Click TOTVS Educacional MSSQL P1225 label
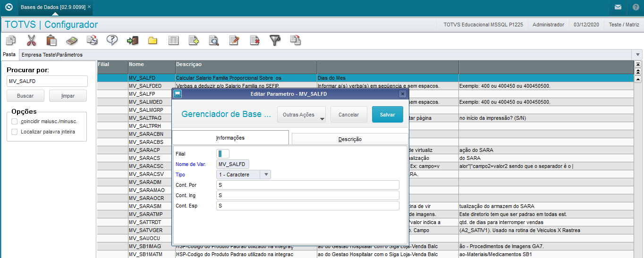The height and width of the screenshot is (258, 644). 483,25
